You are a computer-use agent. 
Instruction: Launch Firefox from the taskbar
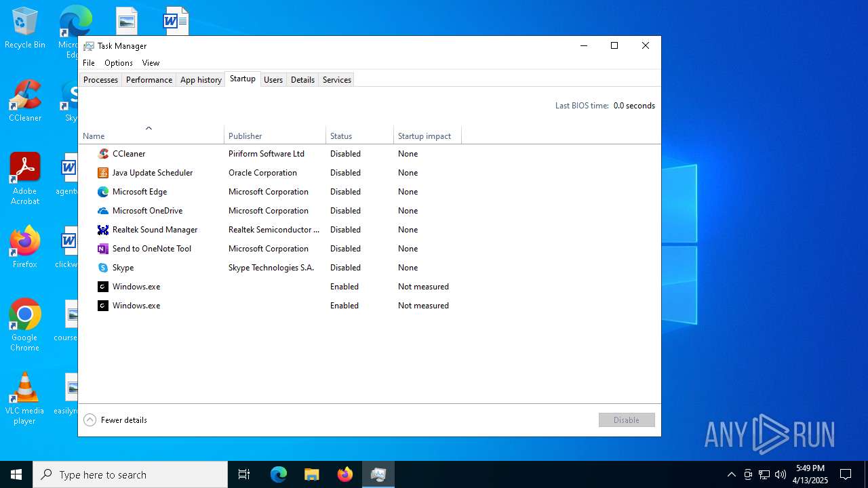pos(345,474)
